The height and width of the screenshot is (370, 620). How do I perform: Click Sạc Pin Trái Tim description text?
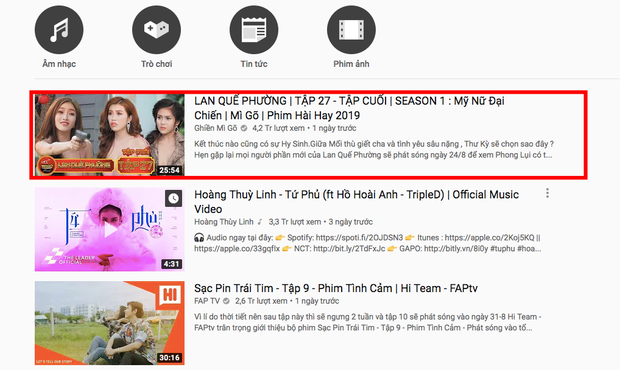[x=368, y=322]
